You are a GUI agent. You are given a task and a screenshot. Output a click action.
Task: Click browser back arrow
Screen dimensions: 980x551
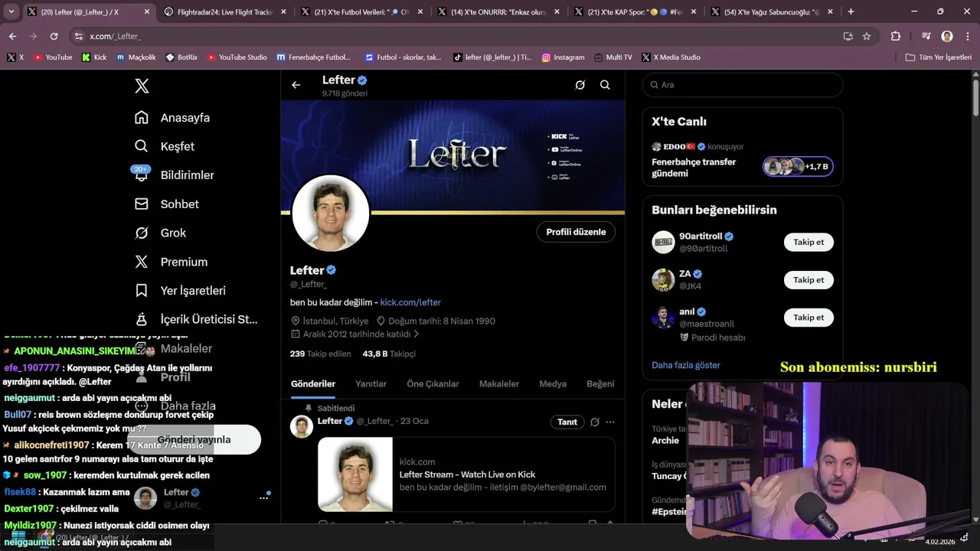12,36
